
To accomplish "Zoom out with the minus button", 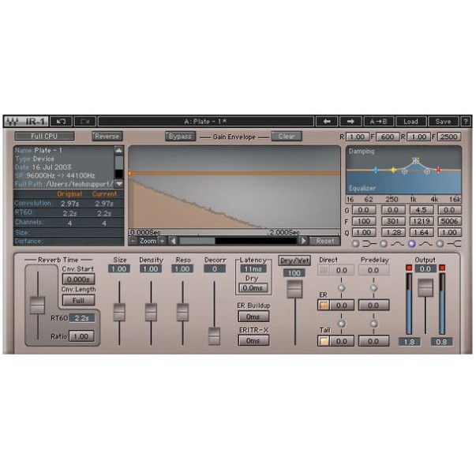I will (x=133, y=241).
